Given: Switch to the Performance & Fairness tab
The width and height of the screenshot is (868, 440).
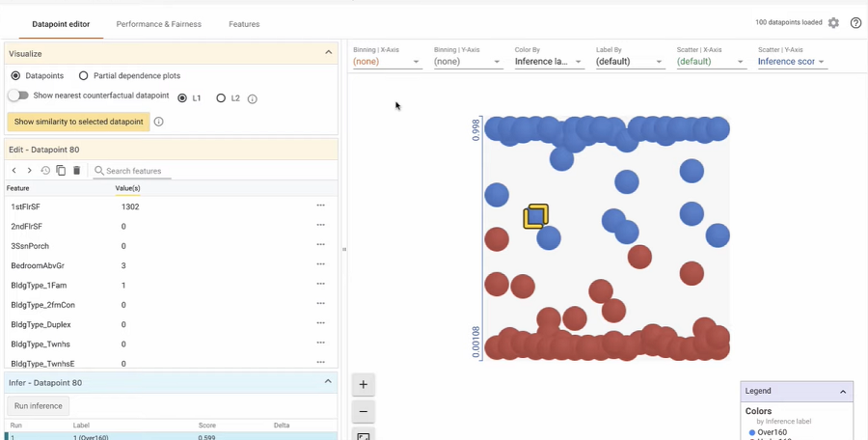Looking at the screenshot, I should click(x=158, y=24).
